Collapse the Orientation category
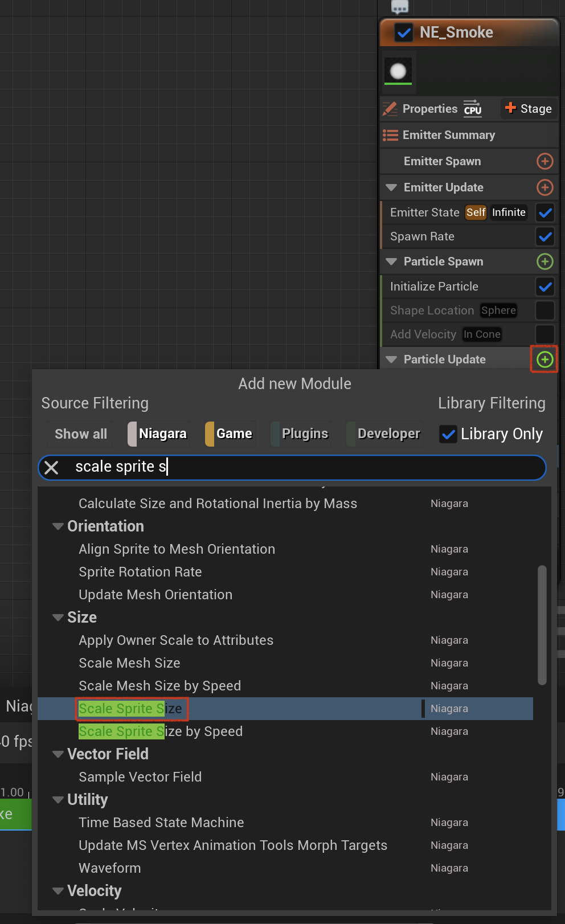The width and height of the screenshot is (565, 924). 58,526
